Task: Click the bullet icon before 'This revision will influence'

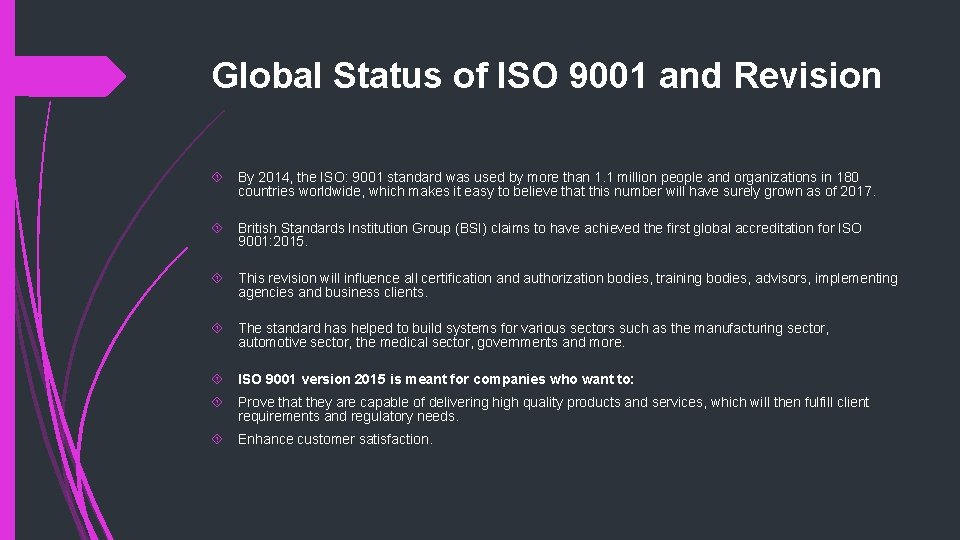Action: (217, 278)
